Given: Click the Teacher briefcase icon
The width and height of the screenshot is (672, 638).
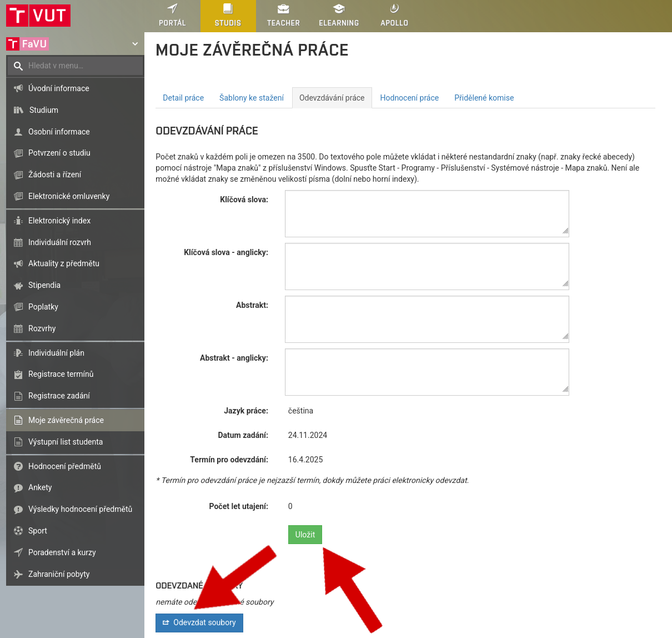Looking at the screenshot, I should pyautogui.click(x=283, y=8).
